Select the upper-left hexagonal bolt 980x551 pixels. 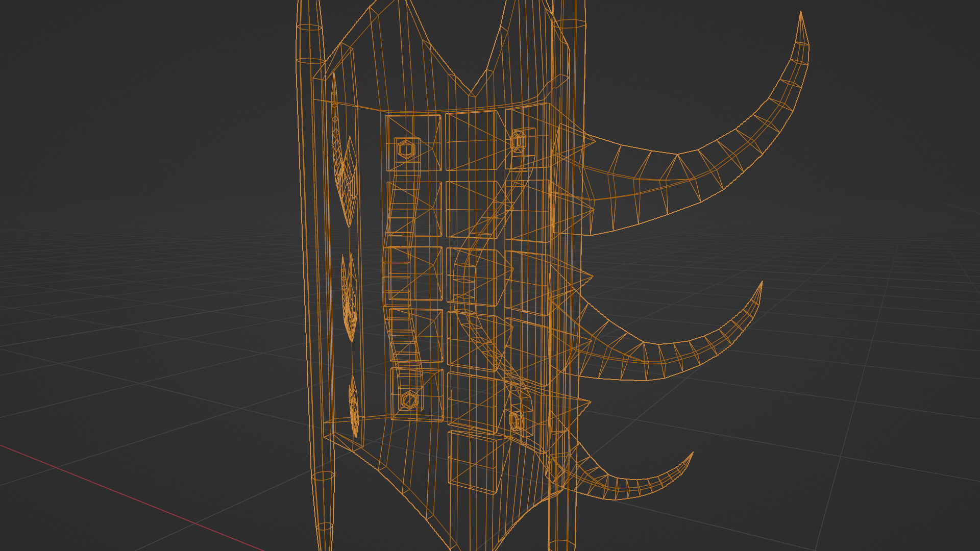pyautogui.click(x=406, y=150)
